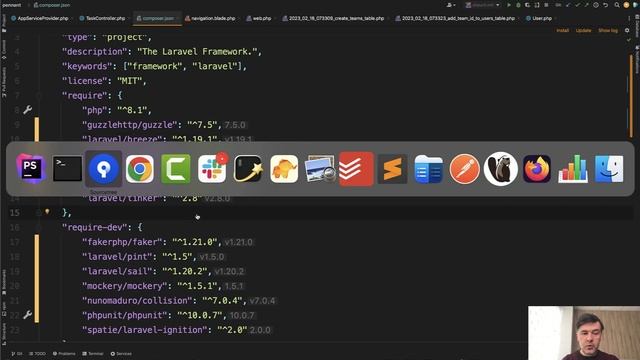Open the bar chart app in dock

coord(573,169)
